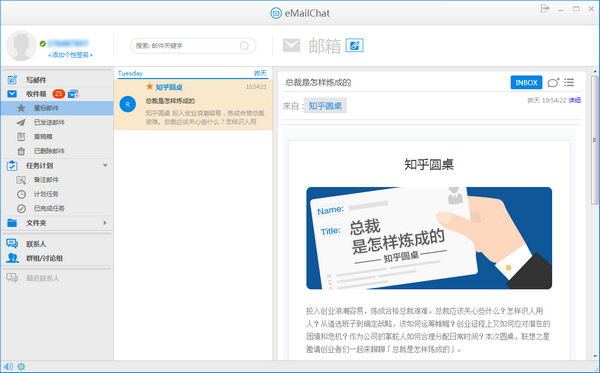Click the 10:54:22 time in mail list

pos(256,87)
